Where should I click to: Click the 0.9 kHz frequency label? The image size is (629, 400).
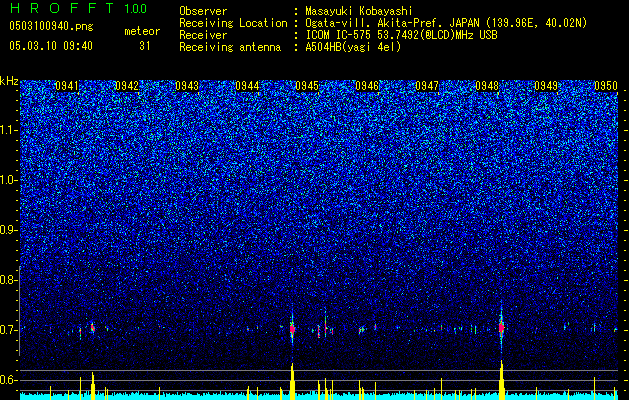click(8, 230)
